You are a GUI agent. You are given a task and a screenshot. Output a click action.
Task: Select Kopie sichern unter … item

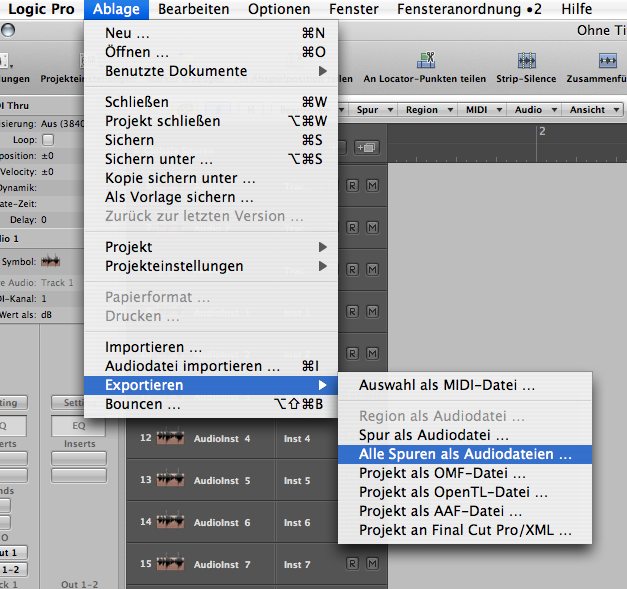pyautogui.click(x=211, y=178)
